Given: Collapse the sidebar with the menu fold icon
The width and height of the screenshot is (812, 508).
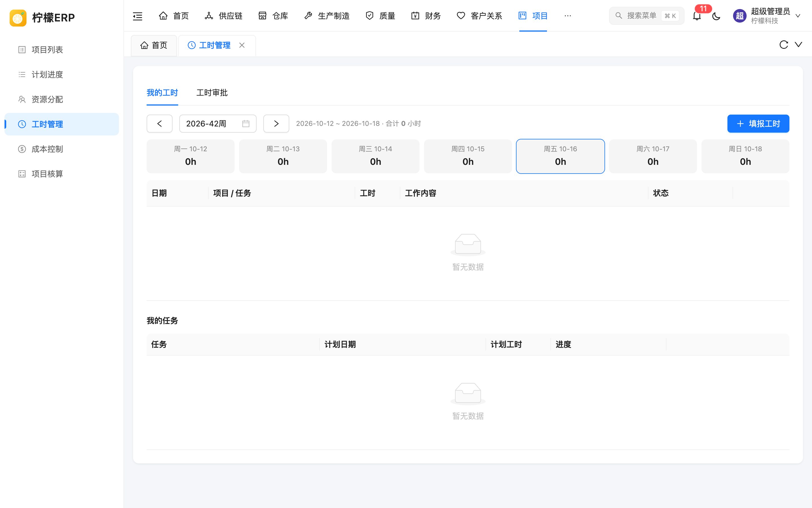Looking at the screenshot, I should click(138, 16).
